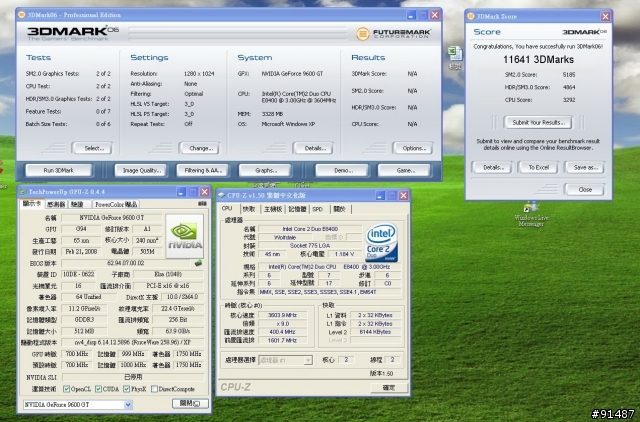Viewport: 640px width, 422px height.
Task: Click Change under Settings
Action: click(x=199, y=148)
